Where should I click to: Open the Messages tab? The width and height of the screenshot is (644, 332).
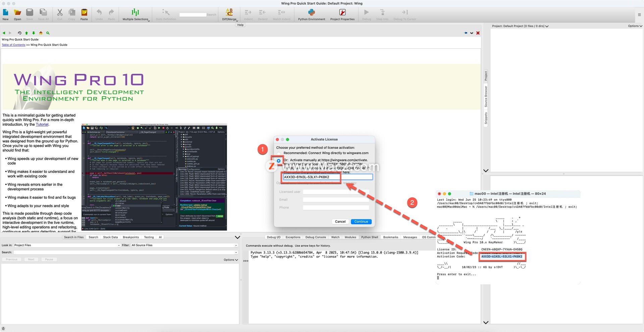[x=410, y=237]
